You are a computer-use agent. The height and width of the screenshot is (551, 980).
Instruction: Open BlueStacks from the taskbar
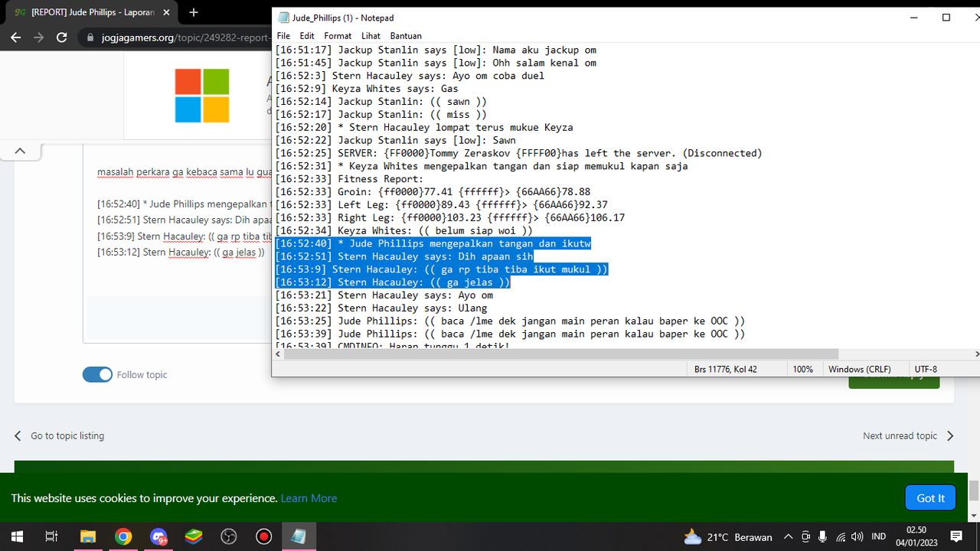[x=194, y=536]
